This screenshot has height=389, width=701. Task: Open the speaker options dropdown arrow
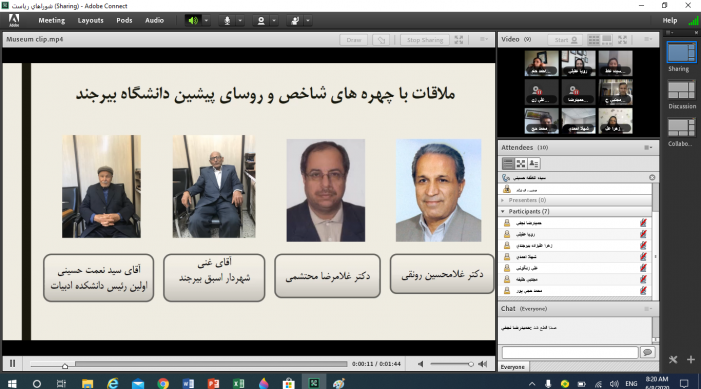click(206, 21)
